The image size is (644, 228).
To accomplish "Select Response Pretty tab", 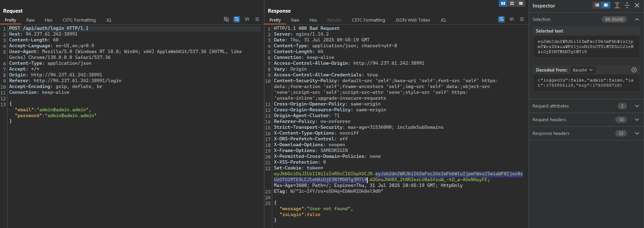I will [x=275, y=20].
